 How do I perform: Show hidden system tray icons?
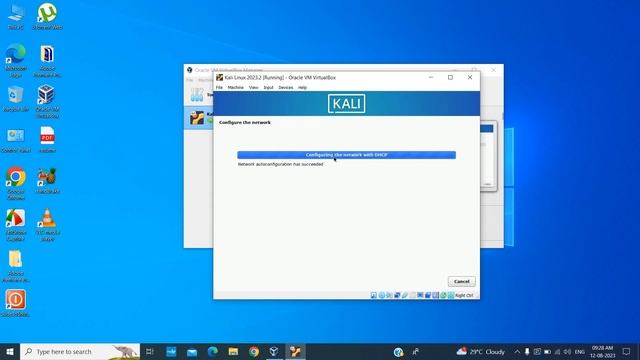[517, 351]
